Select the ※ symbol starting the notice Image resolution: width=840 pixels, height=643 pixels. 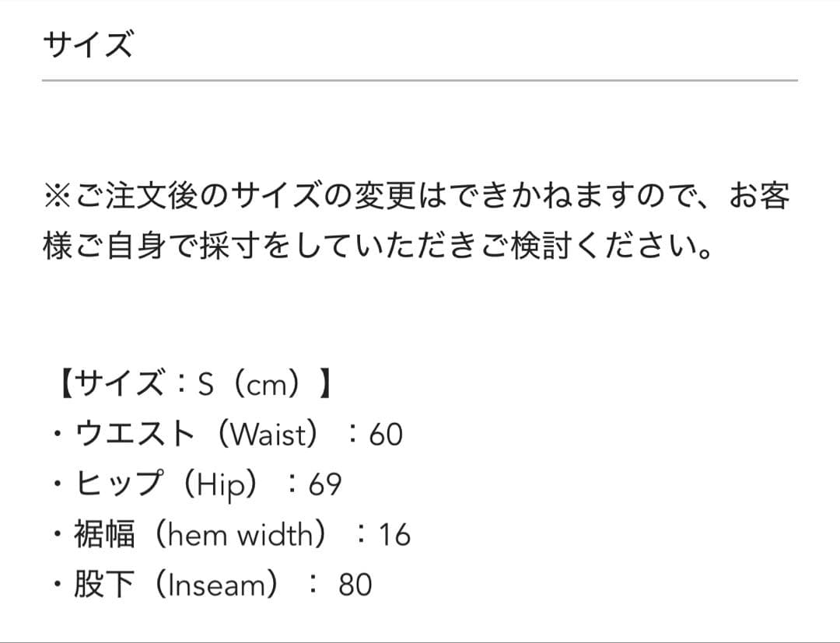(x=58, y=197)
